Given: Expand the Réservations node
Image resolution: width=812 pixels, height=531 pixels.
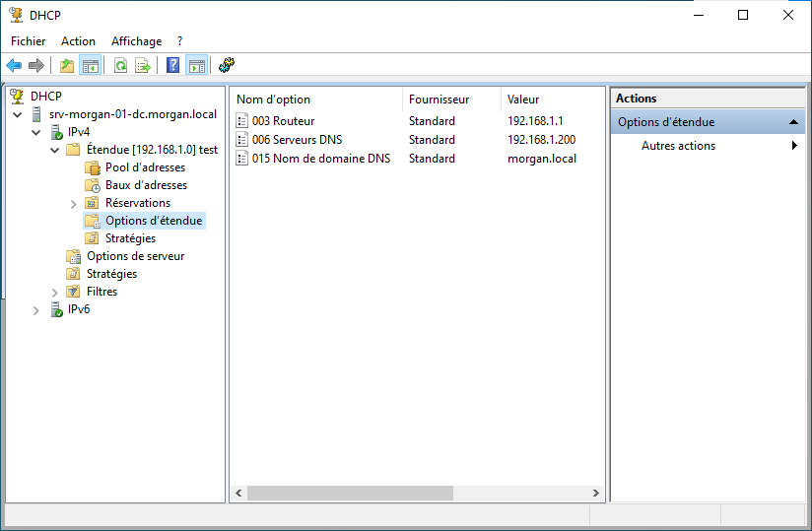Looking at the screenshot, I should 74,203.
